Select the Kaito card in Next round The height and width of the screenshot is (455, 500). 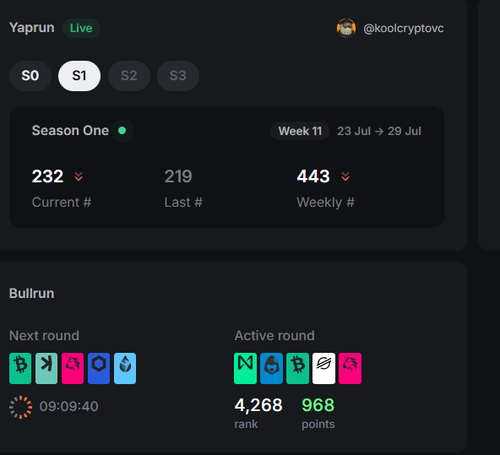(46, 368)
